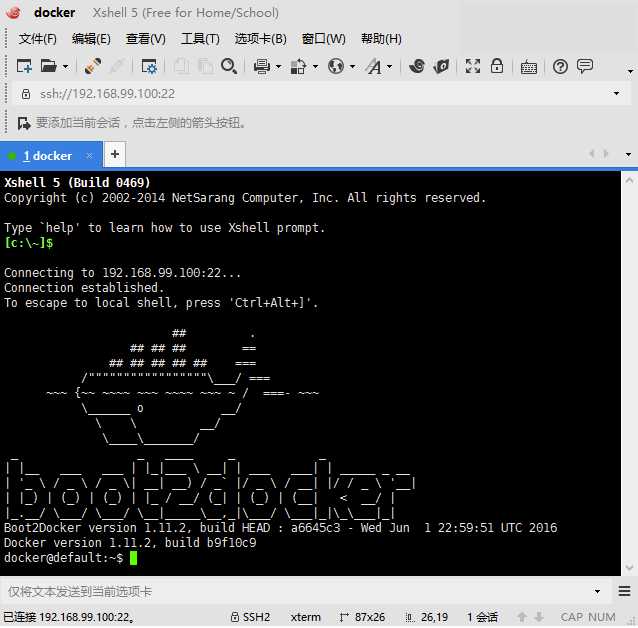Launch Xagent key icon in toolbar
Image resolution: width=638 pixels, height=628 pixels.
pos(441,66)
